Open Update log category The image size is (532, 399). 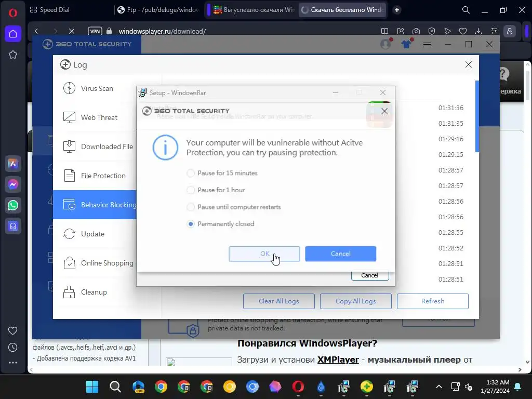[x=95, y=234]
